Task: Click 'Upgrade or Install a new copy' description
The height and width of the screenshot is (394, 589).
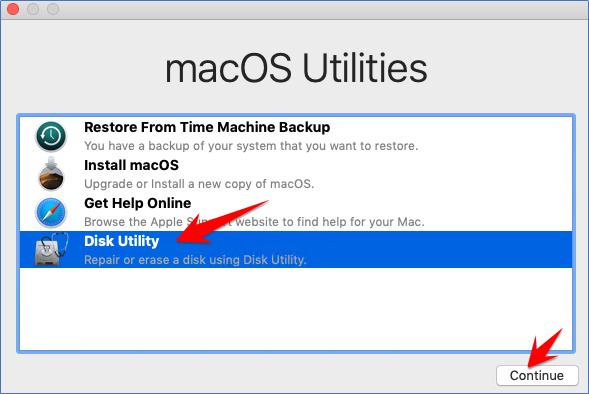Action: pos(199,184)
